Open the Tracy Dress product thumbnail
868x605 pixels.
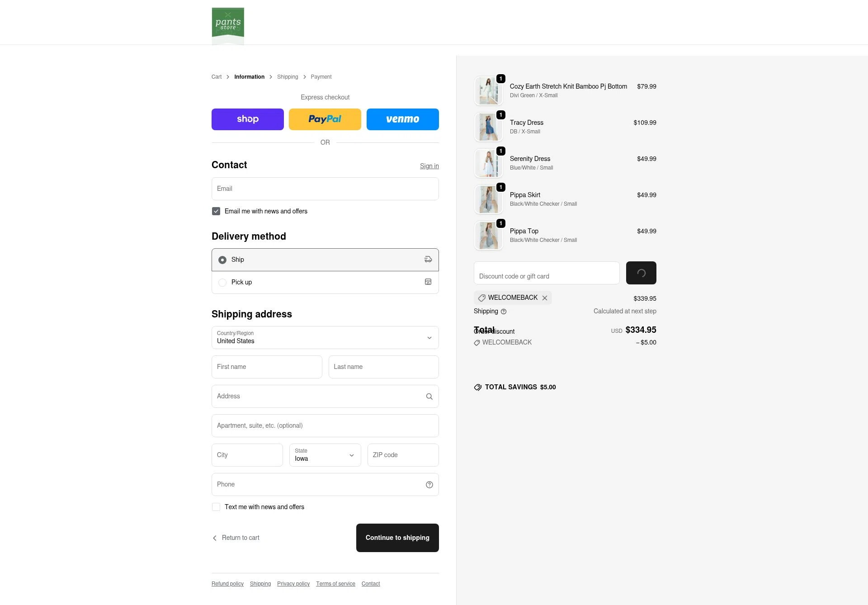[488, 127]
